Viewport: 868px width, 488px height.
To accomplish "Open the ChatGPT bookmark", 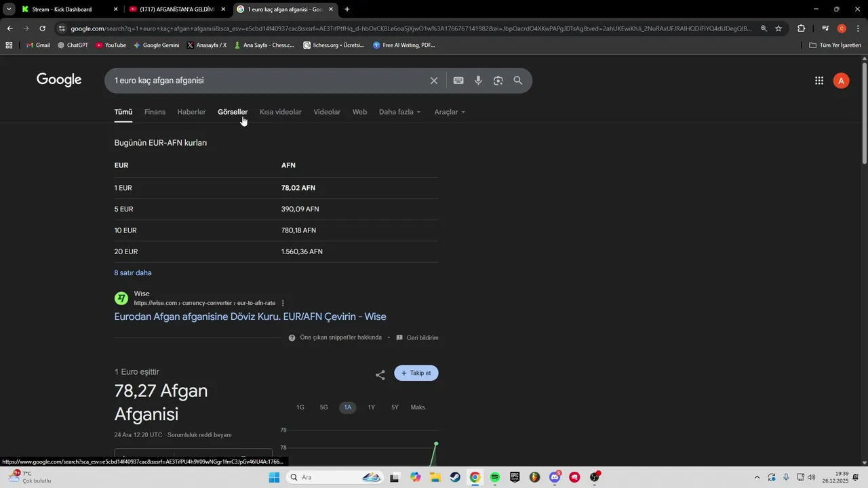I will pos(73,45).
